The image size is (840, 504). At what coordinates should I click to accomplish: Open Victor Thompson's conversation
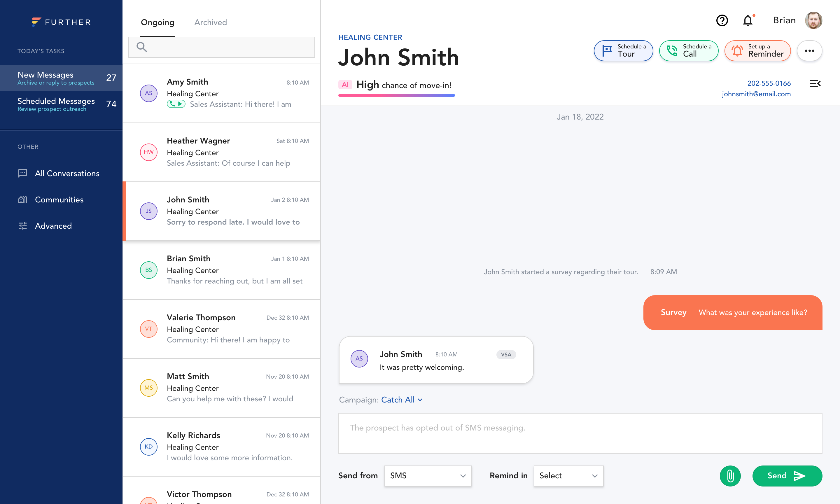[221, 490]
